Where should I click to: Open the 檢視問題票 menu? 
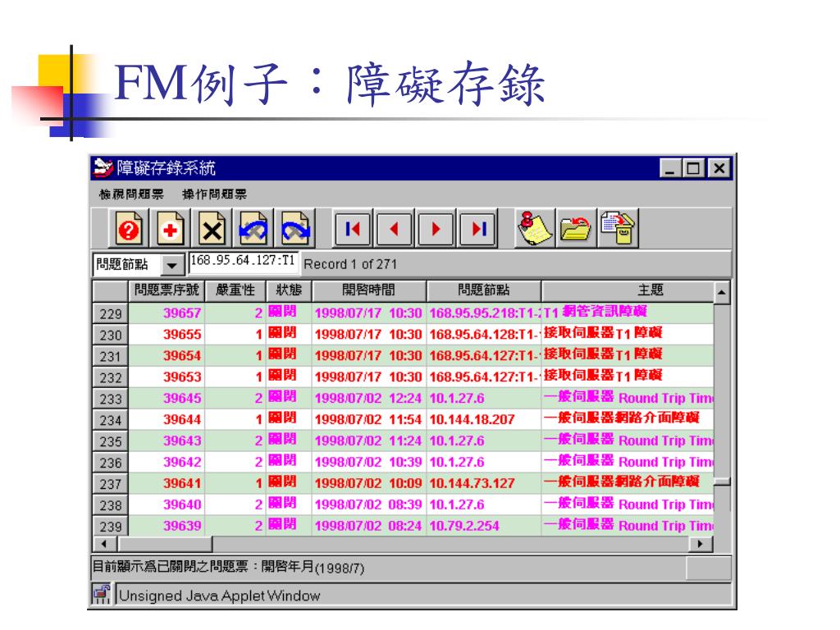click(131, 194)
